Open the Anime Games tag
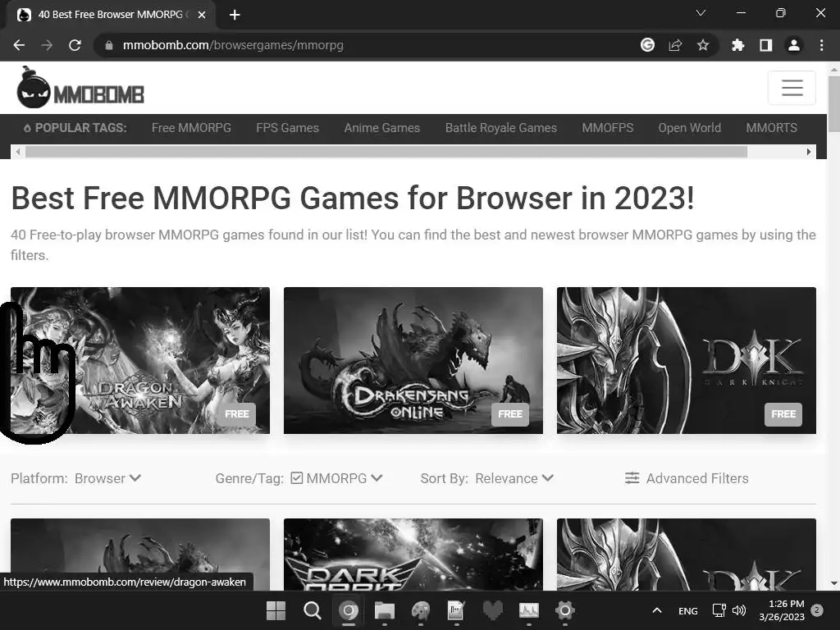The width and height of the screenshot is (840, 630). point(382,128)
